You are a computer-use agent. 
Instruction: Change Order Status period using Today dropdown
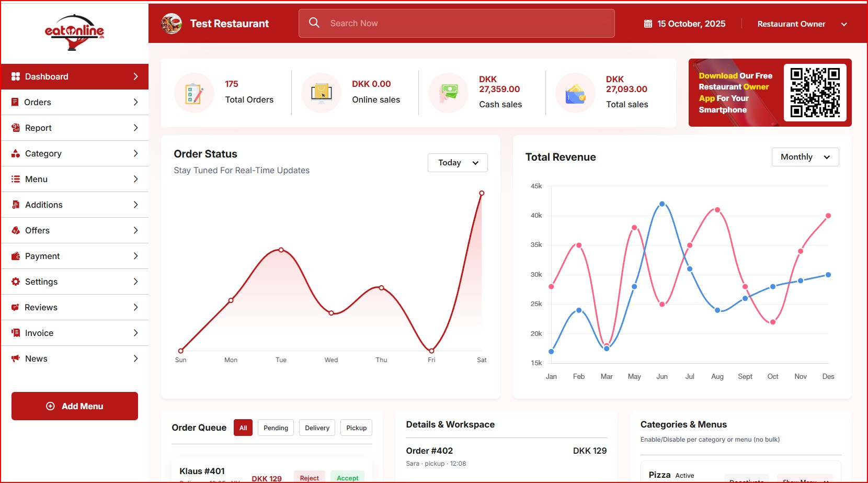(457, 162)
